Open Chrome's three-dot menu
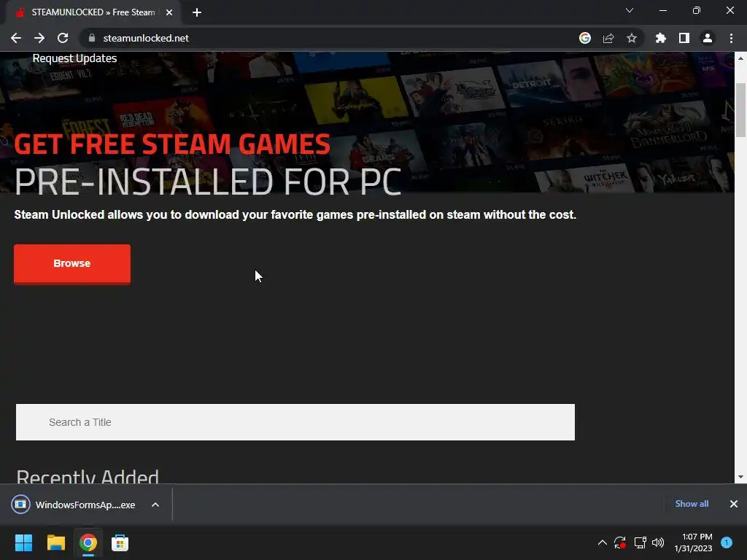Screen dimensions: 747x560 click(x=731, y=38)
